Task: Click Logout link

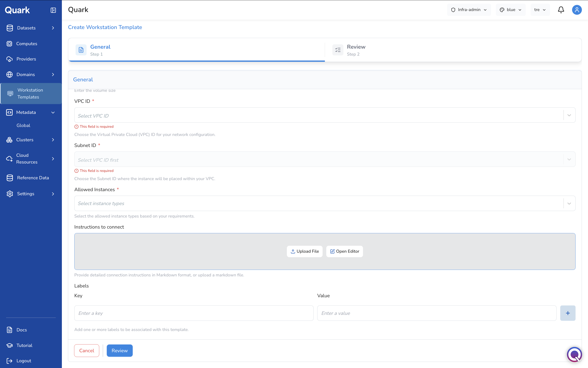Action: (24, 361)
